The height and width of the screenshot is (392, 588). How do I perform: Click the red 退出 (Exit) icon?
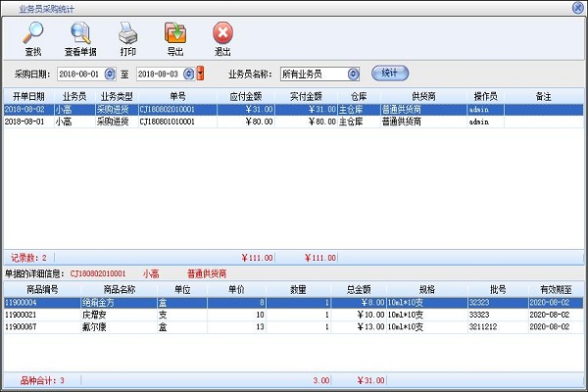pos(222,34)
